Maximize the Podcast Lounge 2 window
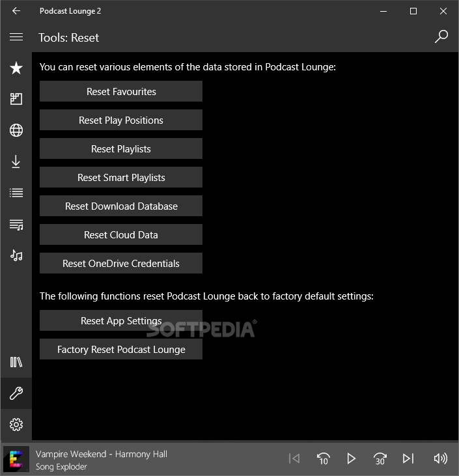 pyautogui.click(x=413, y=11)
